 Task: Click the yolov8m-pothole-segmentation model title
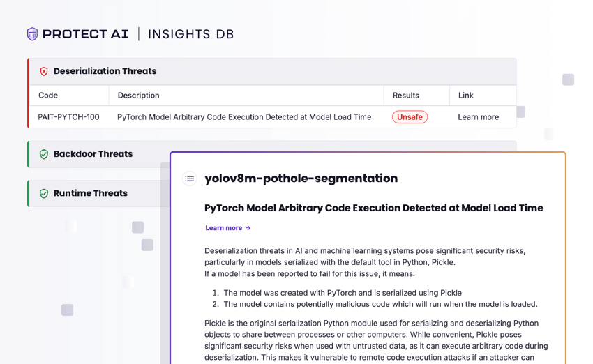pos(301,179)
